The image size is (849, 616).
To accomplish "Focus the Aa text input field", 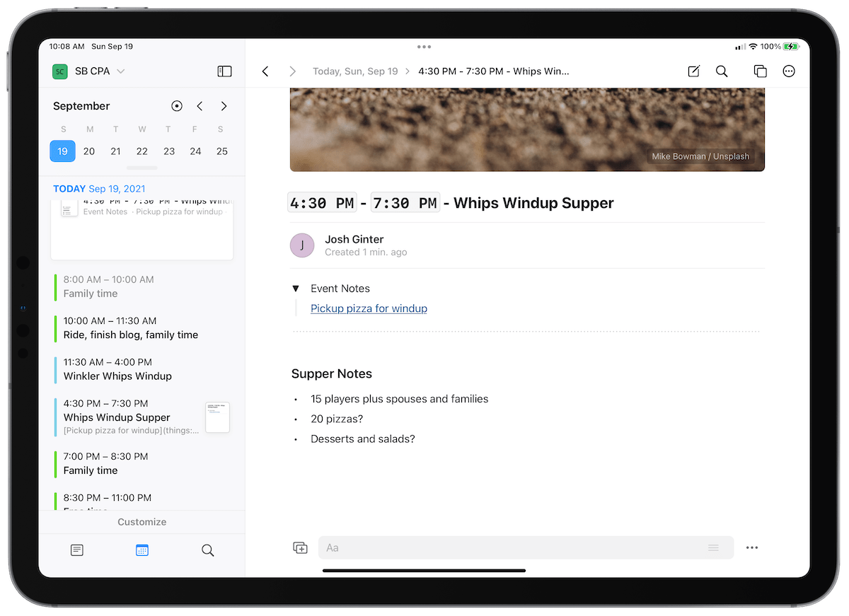I will click(526, 547).
